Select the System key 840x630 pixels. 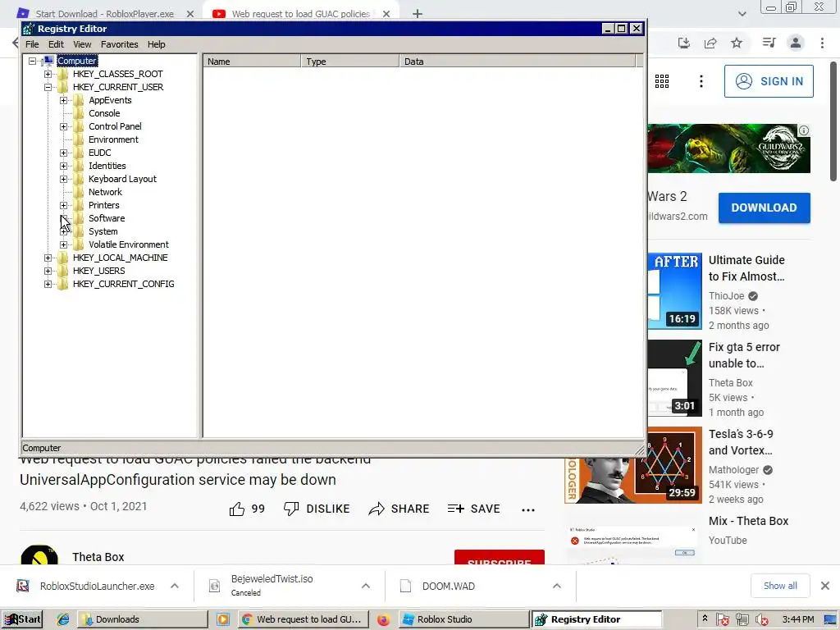click(x=103, y=231)
